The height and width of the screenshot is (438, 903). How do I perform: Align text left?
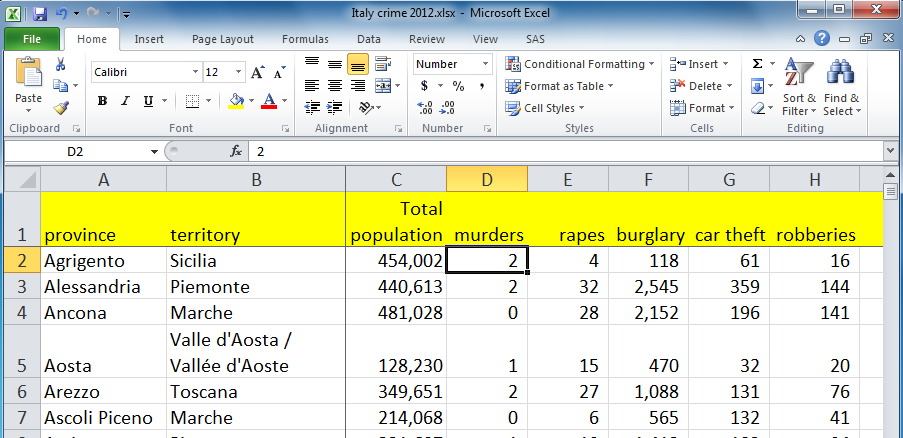[x=312, y=86]
